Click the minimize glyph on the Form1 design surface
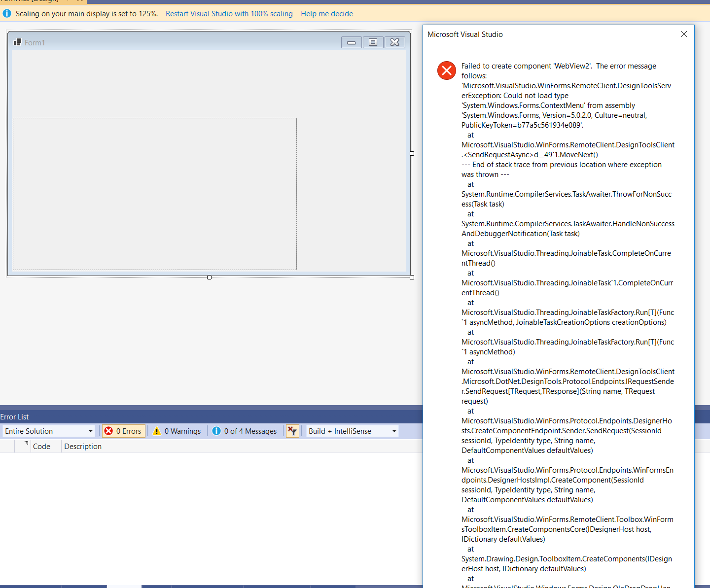 point(351,42)
